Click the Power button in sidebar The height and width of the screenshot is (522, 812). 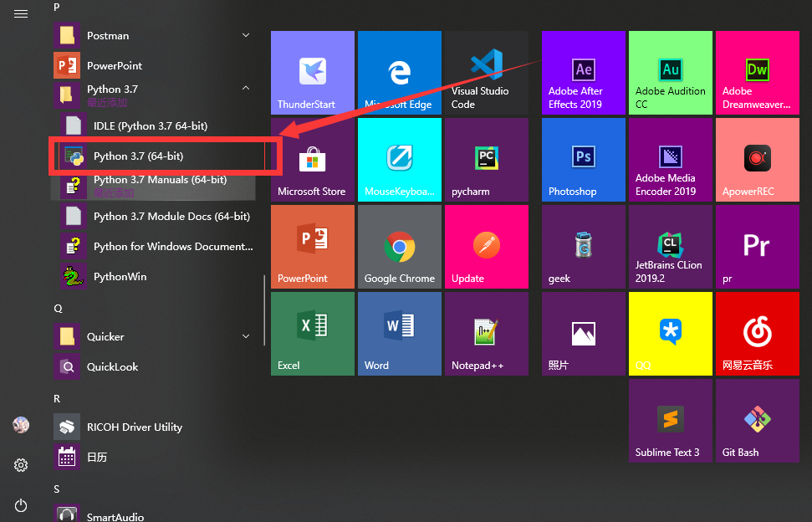pyautogui.click(x=21, y=504)
